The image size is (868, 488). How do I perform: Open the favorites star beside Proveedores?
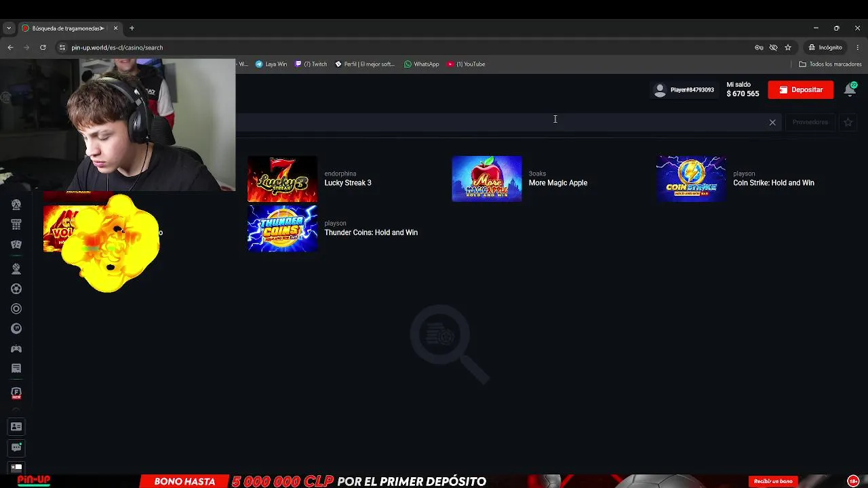click(848, 122)
